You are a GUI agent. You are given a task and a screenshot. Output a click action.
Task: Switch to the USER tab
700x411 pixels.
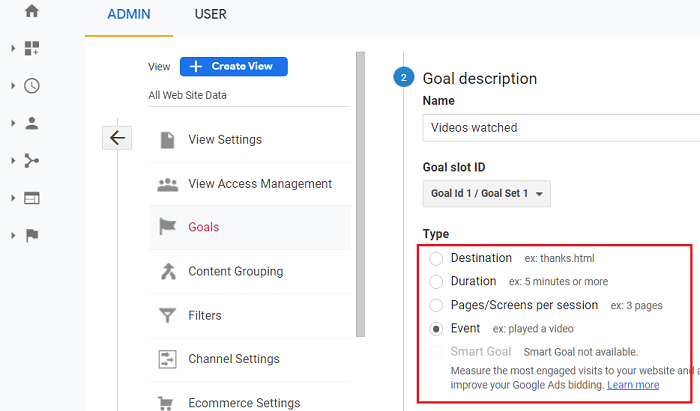[x=210, y=14]
